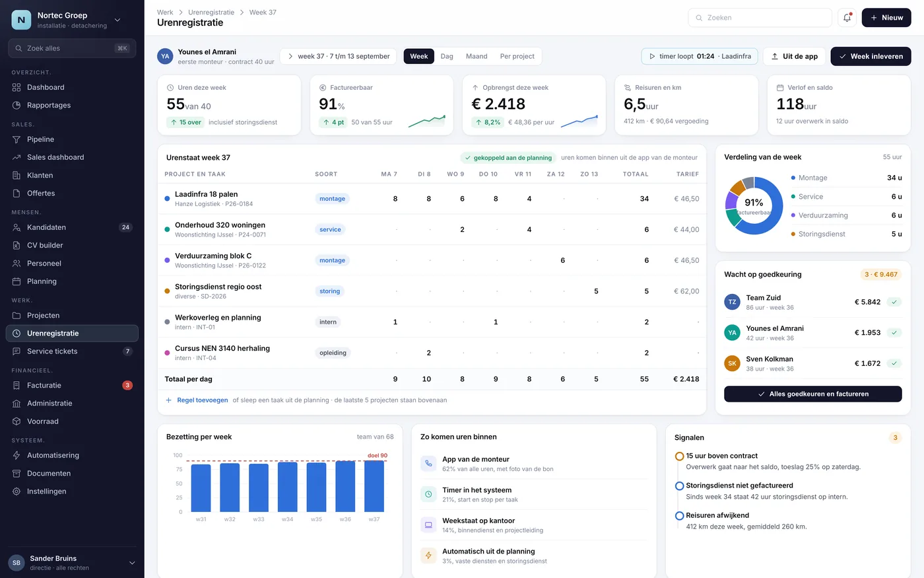Viewport: 924px width, 578px height.
Task: Tick the approval check for Younes el Amrani's 42 uur
Action: tap(894, 332)
